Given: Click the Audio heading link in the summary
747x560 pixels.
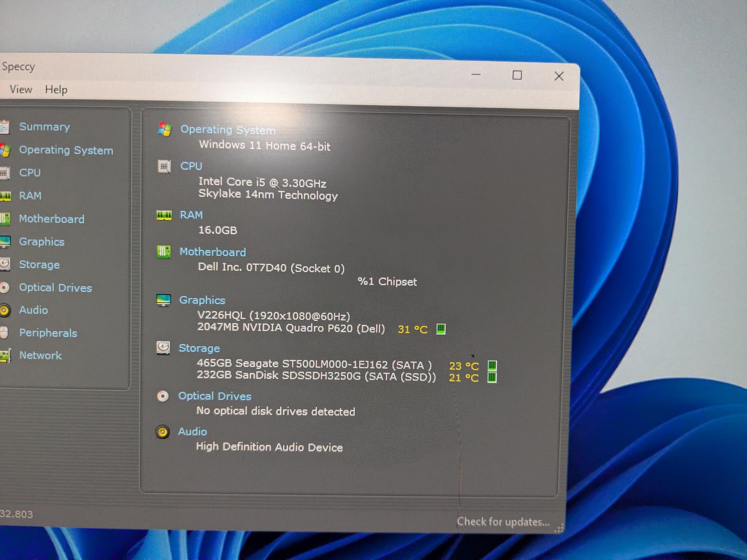Looking at the screenshot, I should coord(192,432).
